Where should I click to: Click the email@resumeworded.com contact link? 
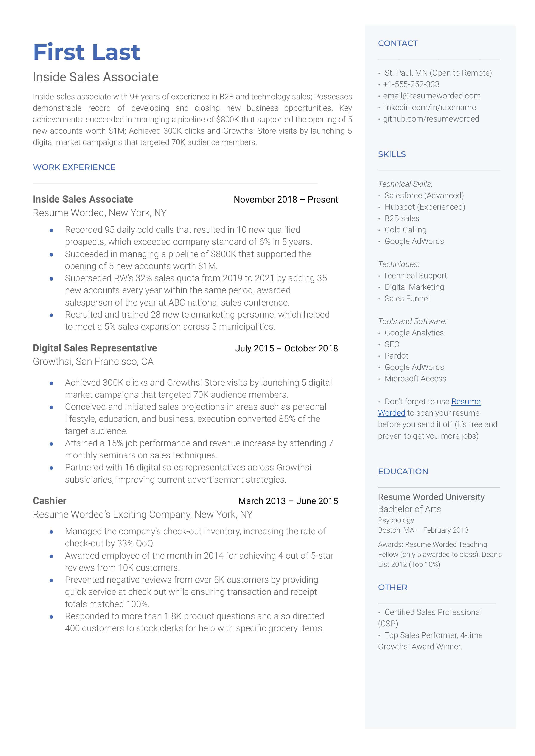pyautogui.click(x=434, y=96)
